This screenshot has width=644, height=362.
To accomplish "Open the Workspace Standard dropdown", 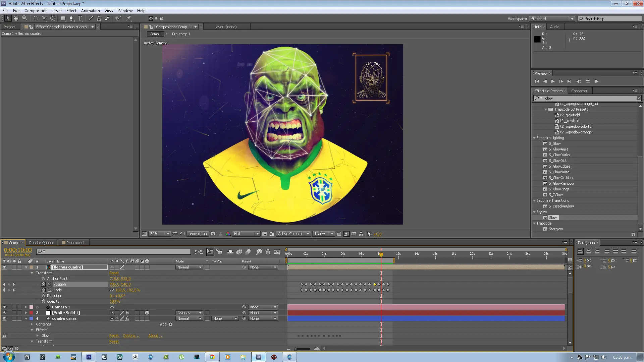I will [x=552, y=19].
